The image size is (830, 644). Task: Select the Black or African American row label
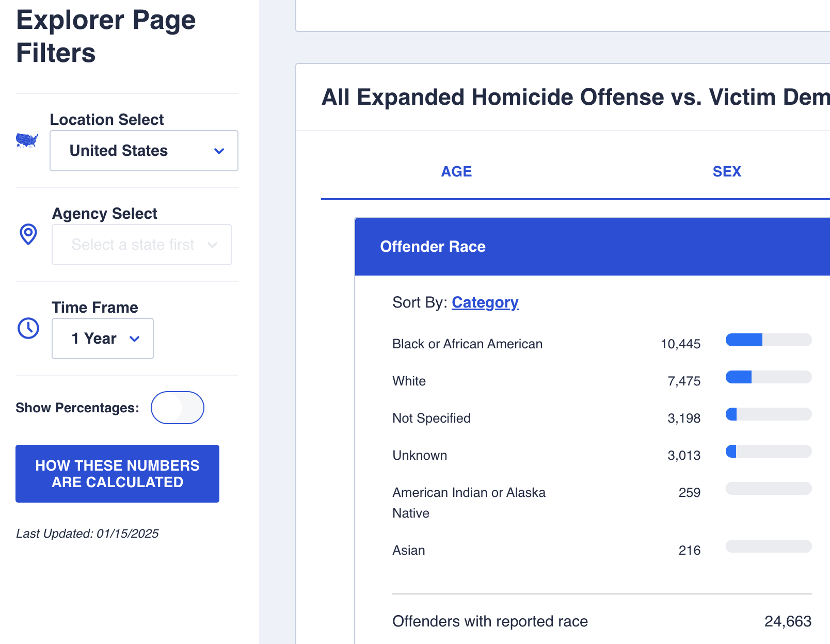tap(467, 344)
